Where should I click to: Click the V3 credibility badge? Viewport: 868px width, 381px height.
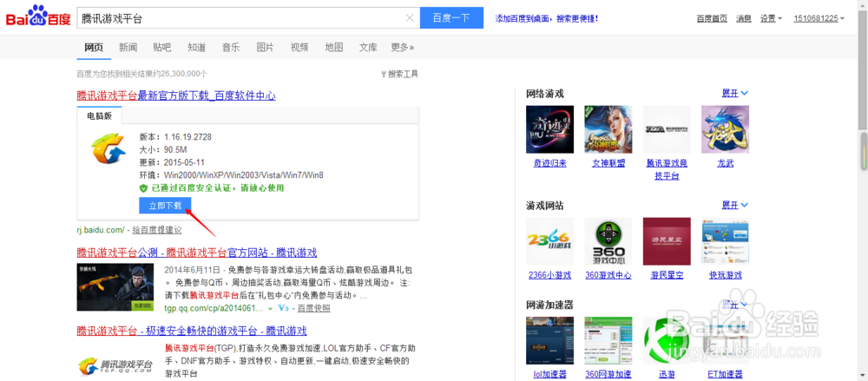tap(284, 308)
